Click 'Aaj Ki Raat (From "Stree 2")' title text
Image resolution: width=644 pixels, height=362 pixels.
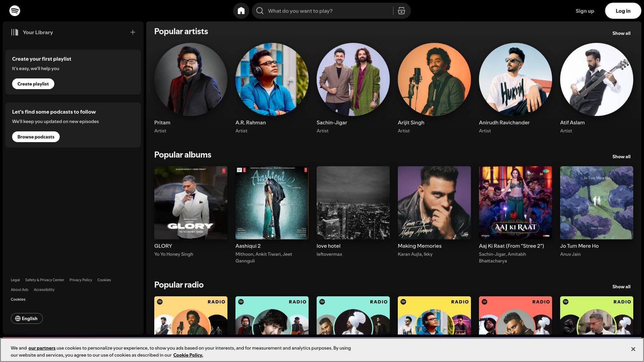click(x=512, y=246)
